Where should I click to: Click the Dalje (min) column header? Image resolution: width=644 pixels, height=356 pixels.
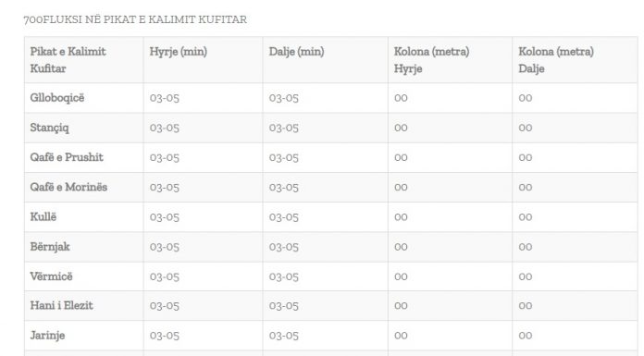coord(296,52)
